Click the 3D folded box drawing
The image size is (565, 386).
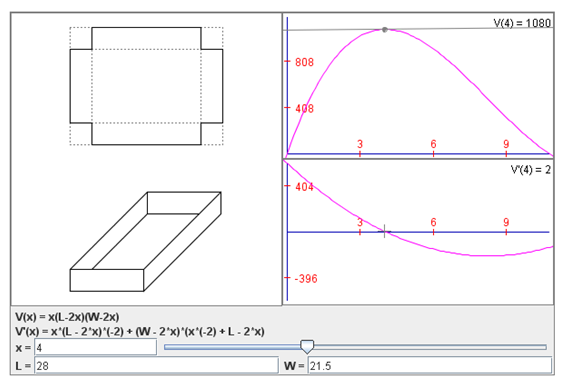146,241
